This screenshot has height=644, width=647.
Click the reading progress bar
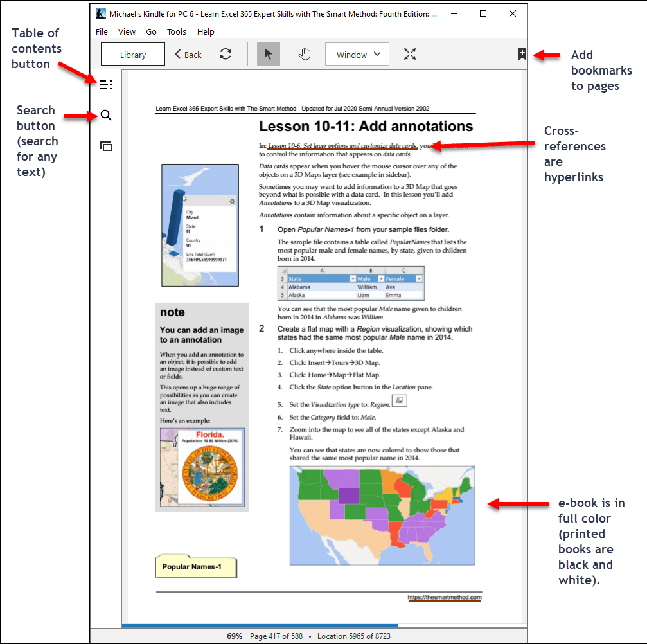[324, 626]
